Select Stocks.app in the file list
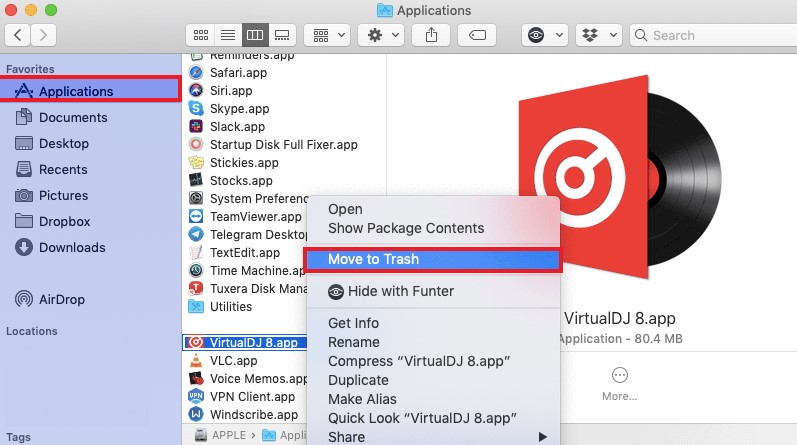 [x=231, y=181]
